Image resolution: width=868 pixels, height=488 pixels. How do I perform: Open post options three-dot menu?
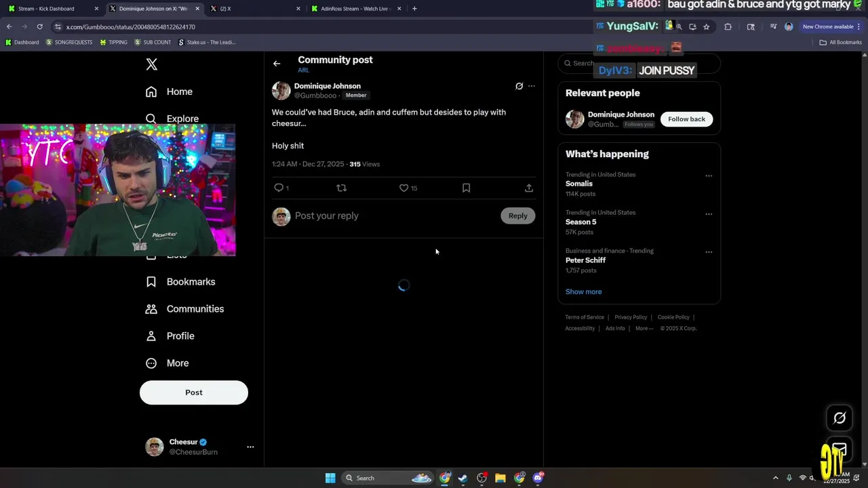pyautogui.click(x=532, y=86)
